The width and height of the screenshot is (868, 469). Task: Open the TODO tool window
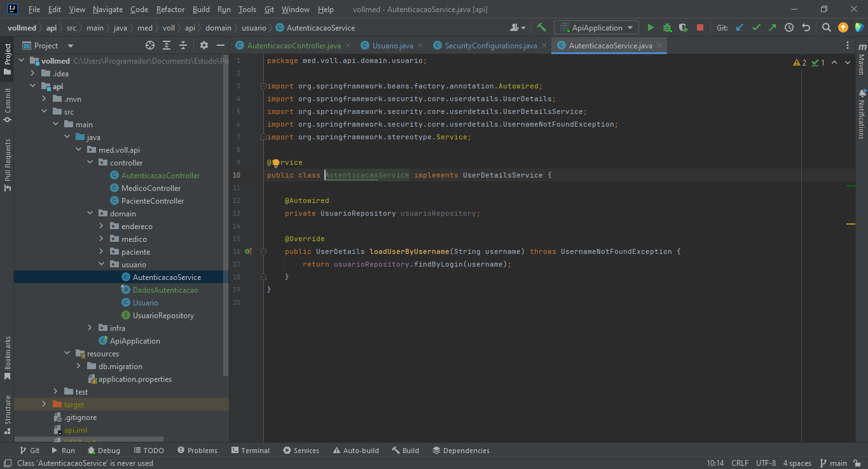tap(148, 451)
